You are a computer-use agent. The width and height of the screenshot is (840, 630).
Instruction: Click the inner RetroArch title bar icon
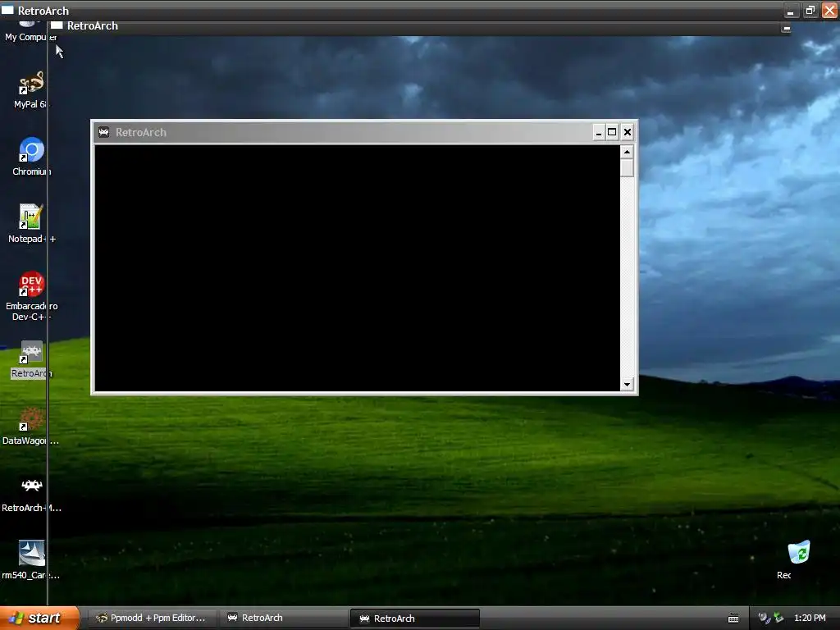point(57,25)
